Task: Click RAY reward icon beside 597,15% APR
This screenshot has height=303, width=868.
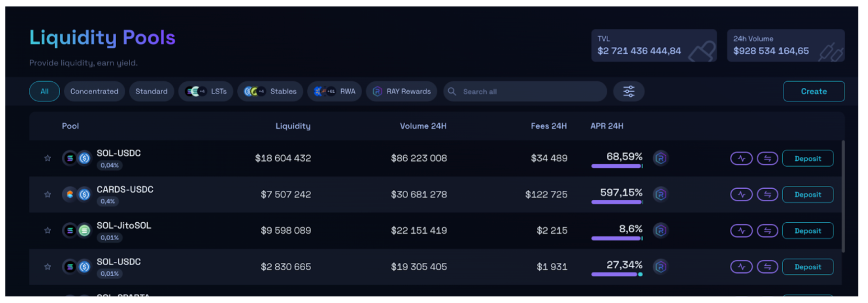Action: pos(660,195)
